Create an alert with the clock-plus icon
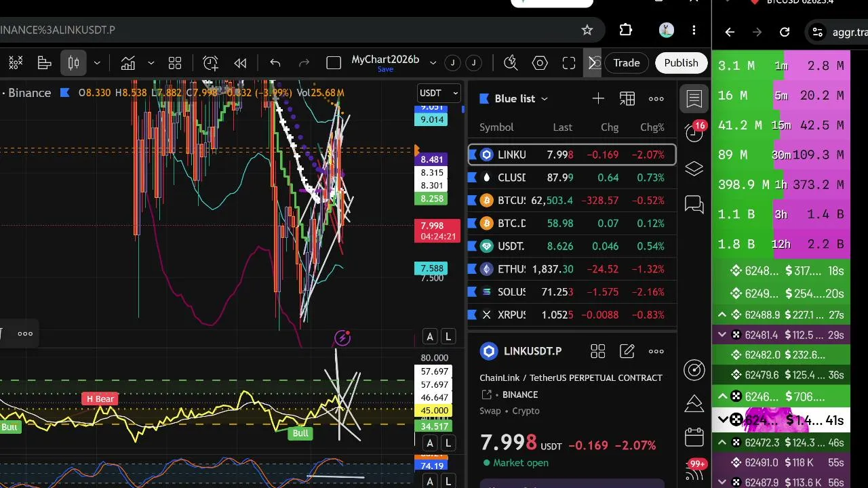 tap(210, 63)
